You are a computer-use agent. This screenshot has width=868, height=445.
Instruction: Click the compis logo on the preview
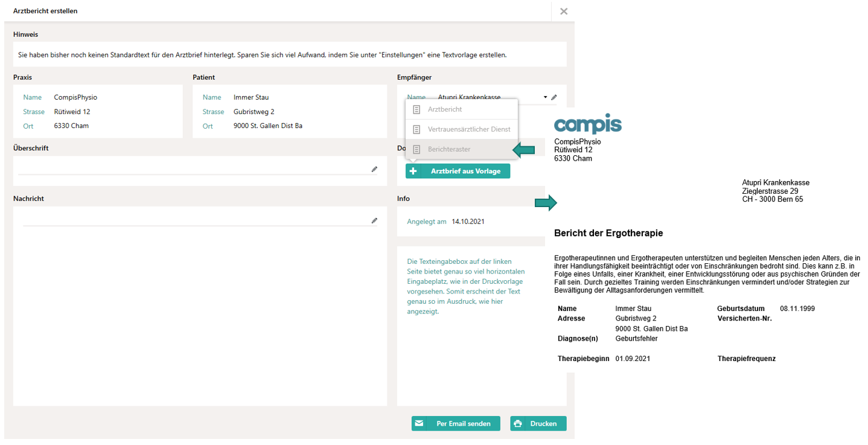tap(587, 124)
